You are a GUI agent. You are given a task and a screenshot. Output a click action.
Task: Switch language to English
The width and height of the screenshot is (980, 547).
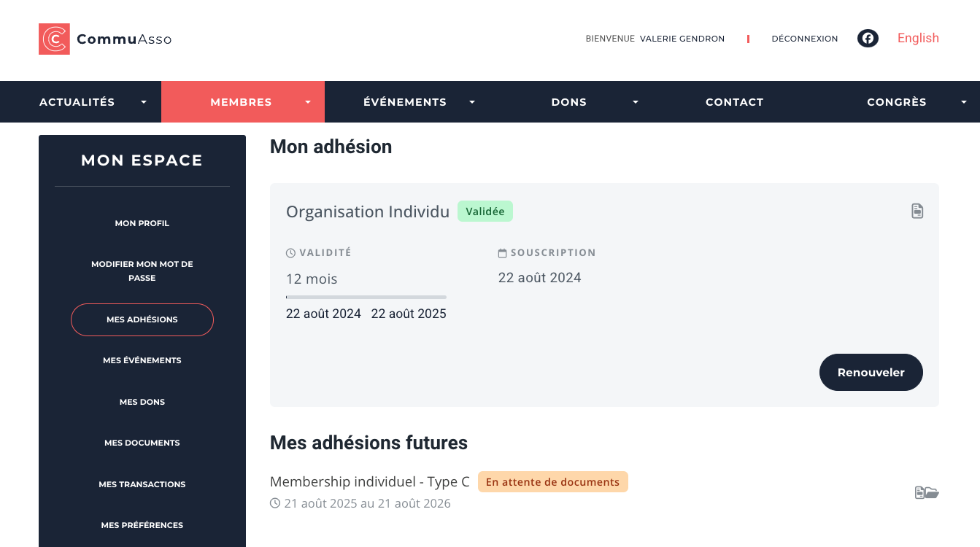click(918, 38)
